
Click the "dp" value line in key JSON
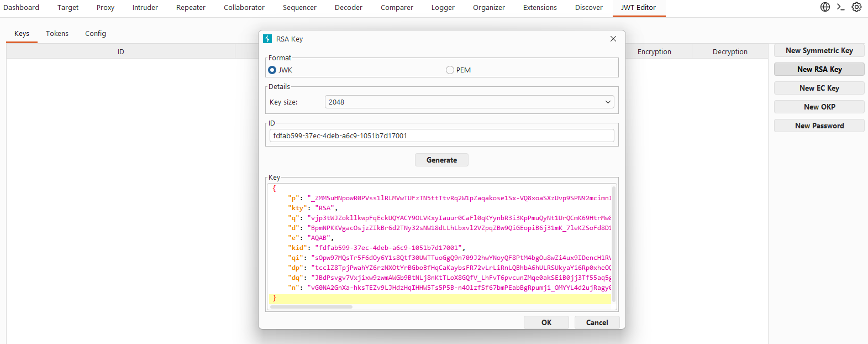click(x=449, y=268)
